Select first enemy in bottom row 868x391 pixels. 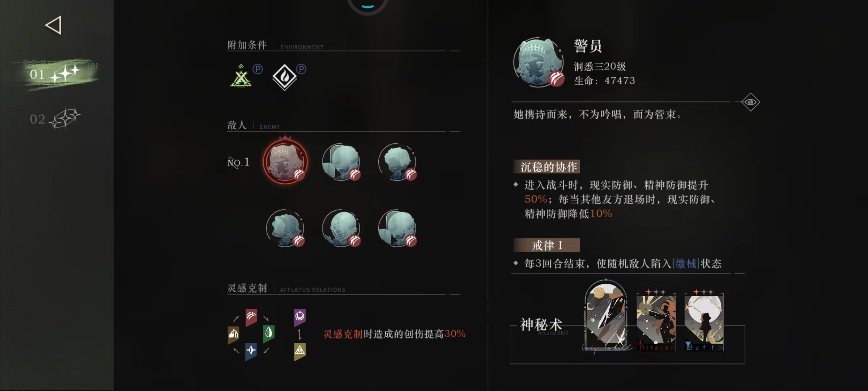coord(285,228)
